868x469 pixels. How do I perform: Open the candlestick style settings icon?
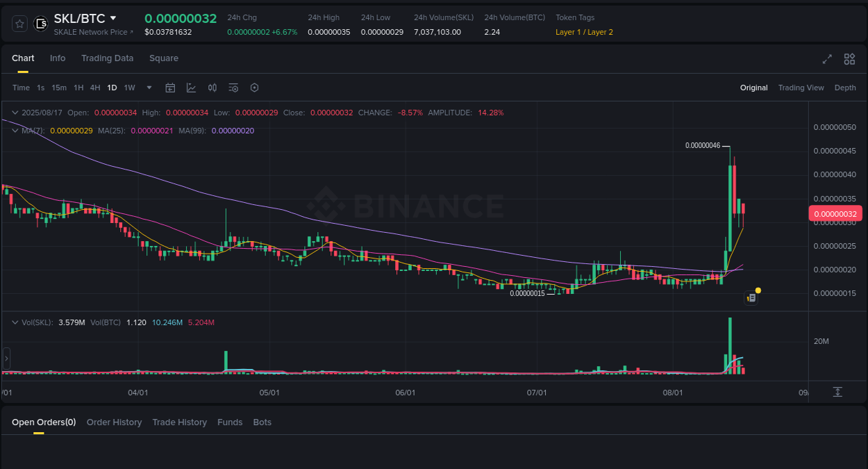(x=212, y=88)
